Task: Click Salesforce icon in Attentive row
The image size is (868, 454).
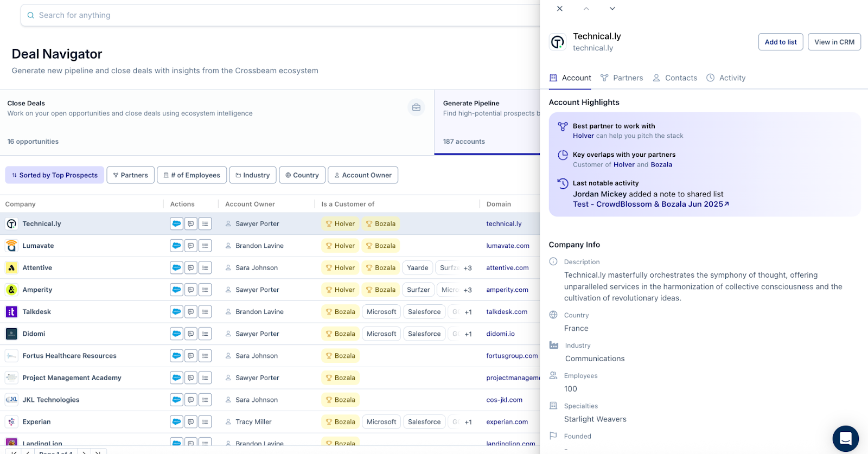Action: (x=176, y=268)
